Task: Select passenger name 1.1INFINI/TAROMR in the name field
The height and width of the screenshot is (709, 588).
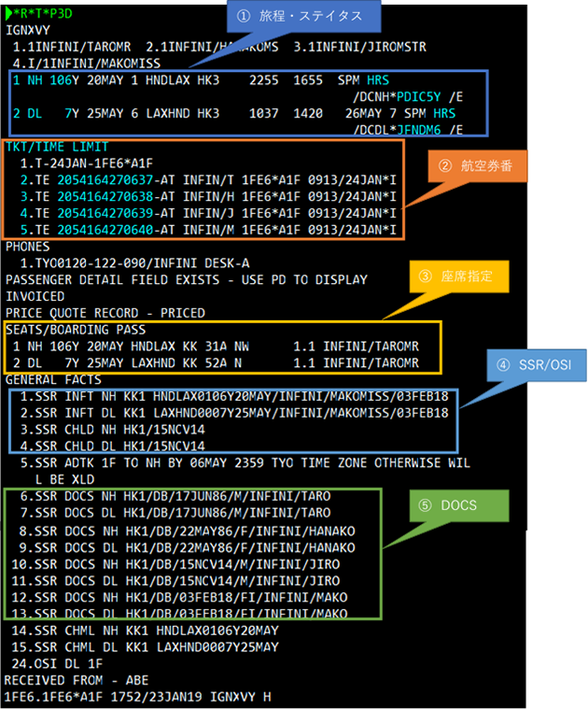Action: pos(72,47)
